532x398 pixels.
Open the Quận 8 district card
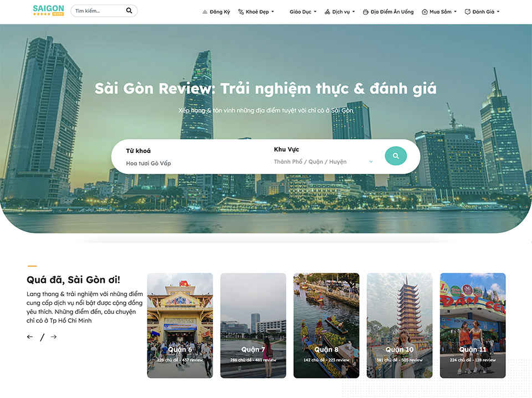pos(326,325)
